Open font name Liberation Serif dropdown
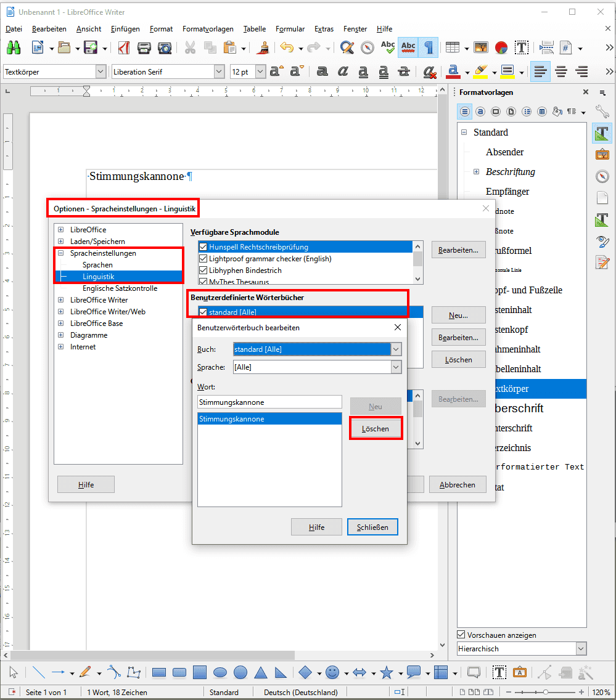This screenshot has width=616, height=700. pyautogui.click(x=219, y=71)
